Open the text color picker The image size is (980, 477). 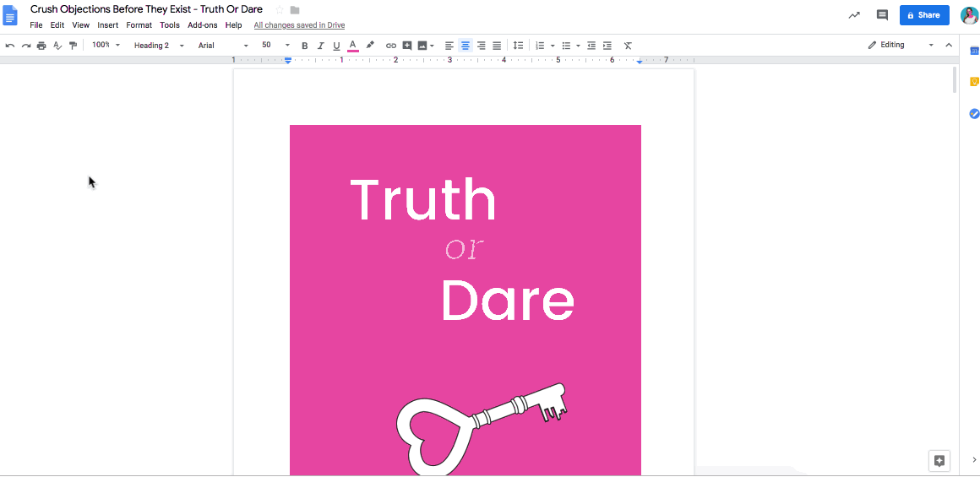[x=352, y=46]
